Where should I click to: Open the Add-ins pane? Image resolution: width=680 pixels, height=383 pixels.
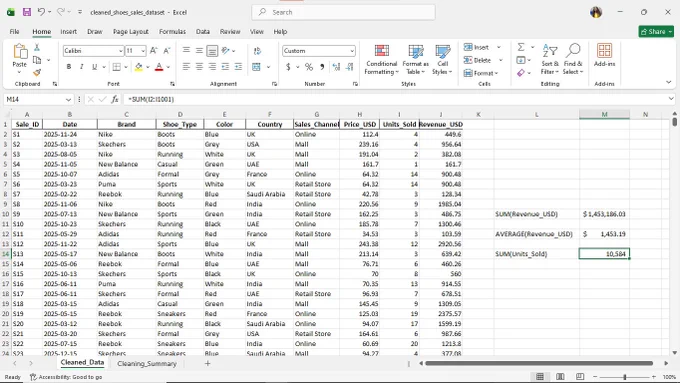coord(604,55)
